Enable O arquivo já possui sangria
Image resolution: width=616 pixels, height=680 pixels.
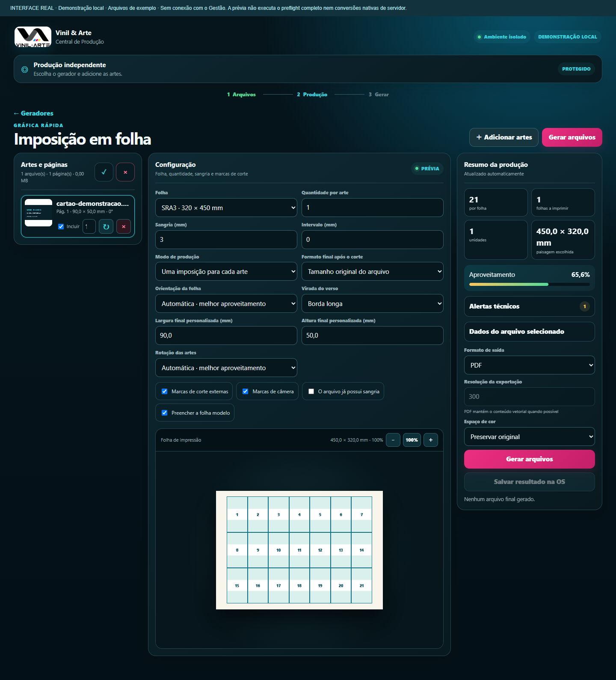(x=311, y=391)
